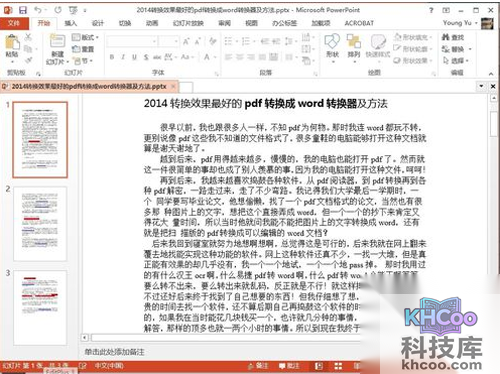Image resolution: width=500 pixels, height=374 pixels.
Task: Open line spacing options
Action: tap(291, 41)
